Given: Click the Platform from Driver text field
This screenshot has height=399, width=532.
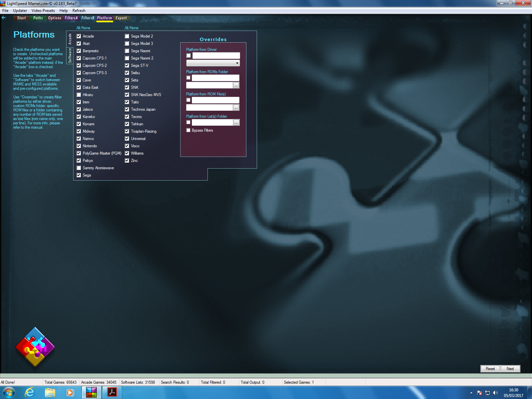Looking at the screenshot, I should pos(216,56).
